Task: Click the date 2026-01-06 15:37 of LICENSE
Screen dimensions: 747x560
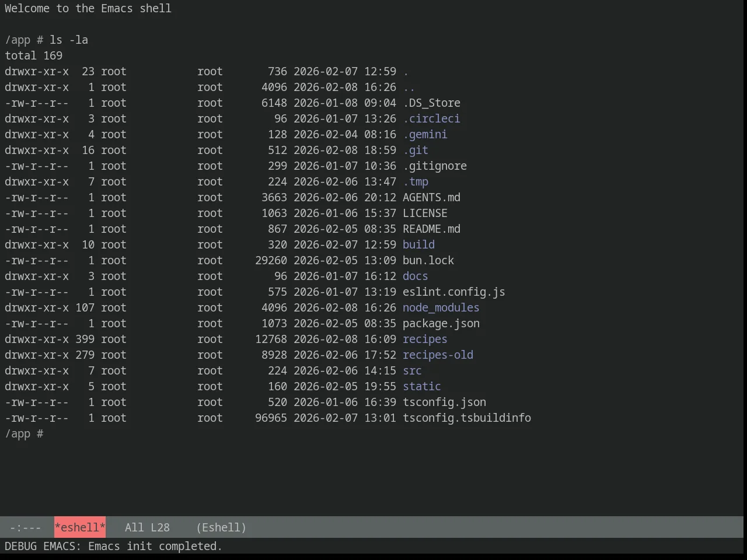Action: point(345,213)
